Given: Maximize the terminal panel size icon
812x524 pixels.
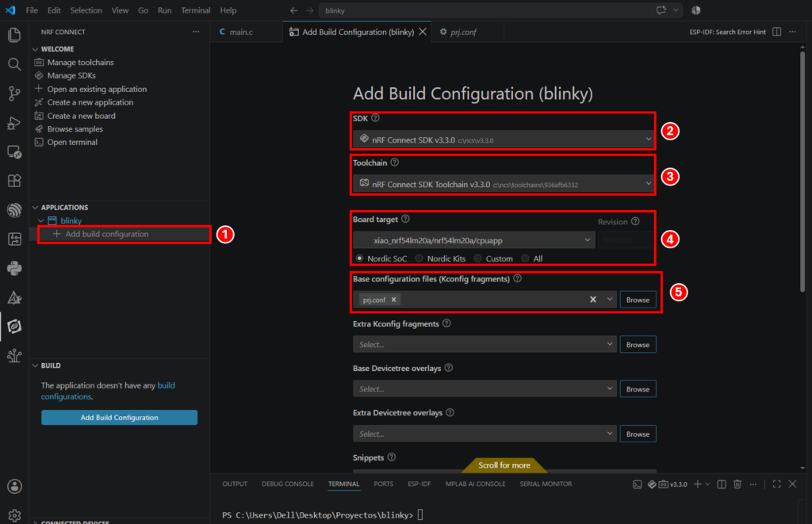Looking at the screenshot, I should pos(777,484).
